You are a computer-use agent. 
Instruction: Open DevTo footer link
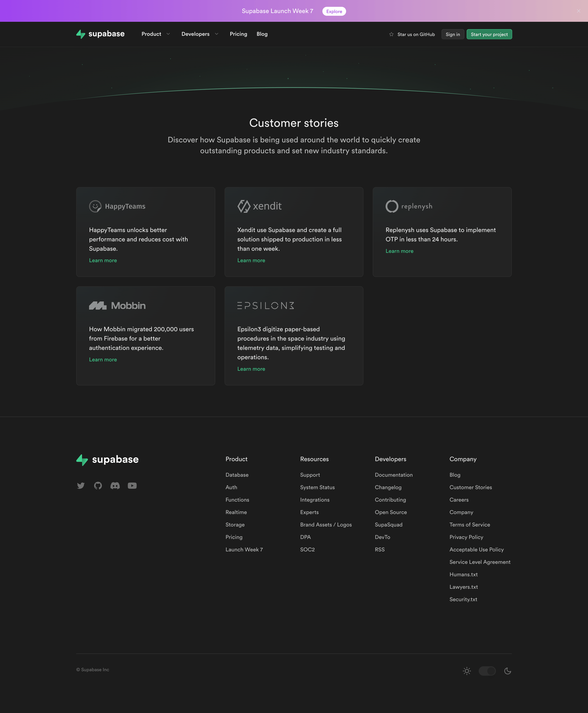(x=382, y=537)
